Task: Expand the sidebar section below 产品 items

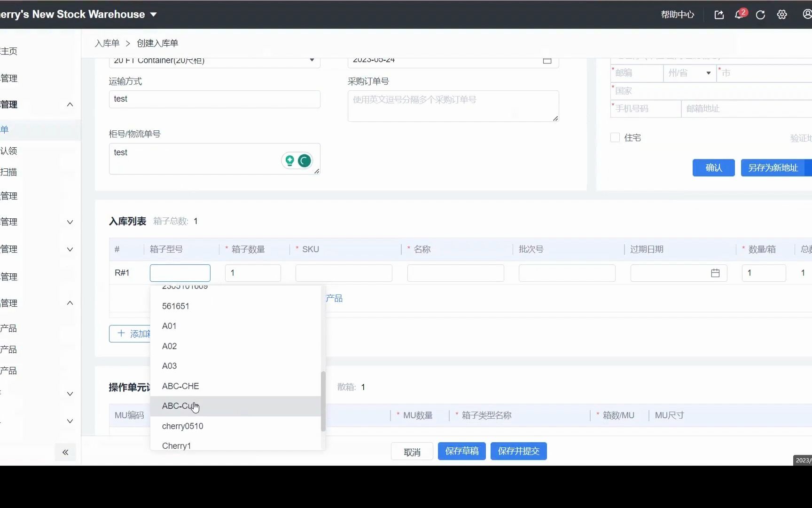Action: click(x=70, y=394)
